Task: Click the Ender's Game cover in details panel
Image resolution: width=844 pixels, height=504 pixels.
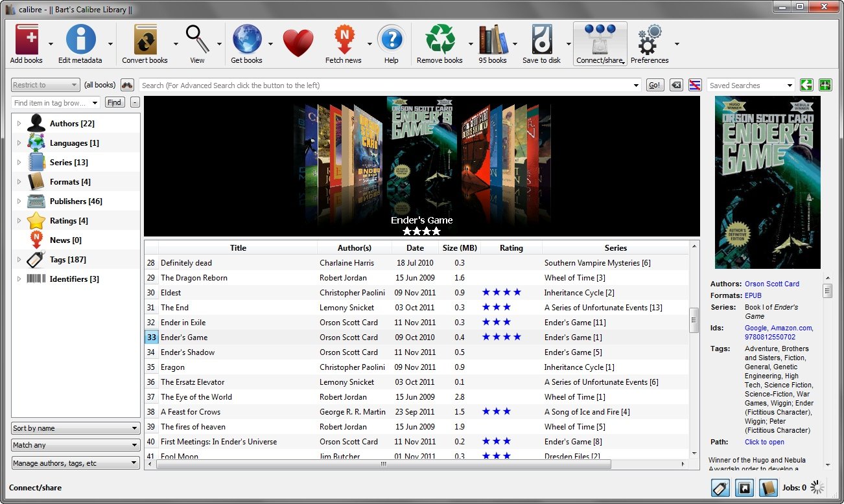Action: coord(768,182)
